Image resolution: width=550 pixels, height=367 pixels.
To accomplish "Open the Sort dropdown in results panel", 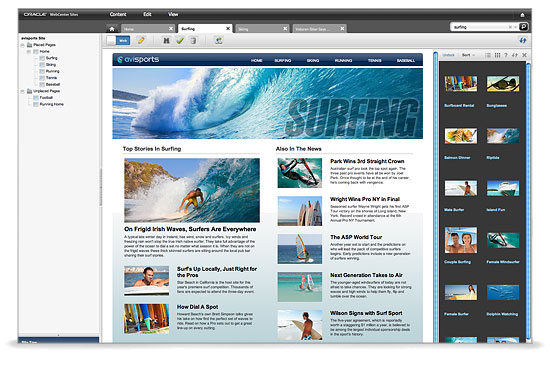I will pos(468,55).
